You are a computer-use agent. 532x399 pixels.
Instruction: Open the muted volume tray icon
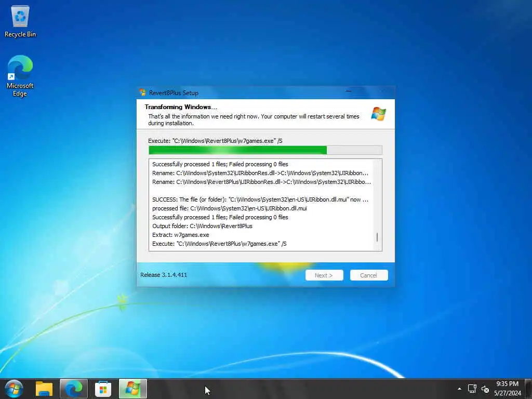(485, 389)
